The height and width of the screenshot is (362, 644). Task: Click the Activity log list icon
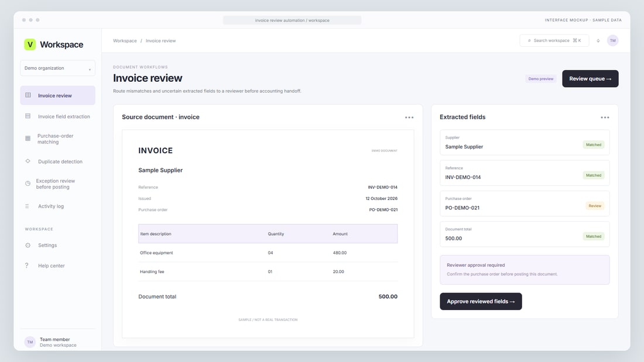(x=27, y=206)
